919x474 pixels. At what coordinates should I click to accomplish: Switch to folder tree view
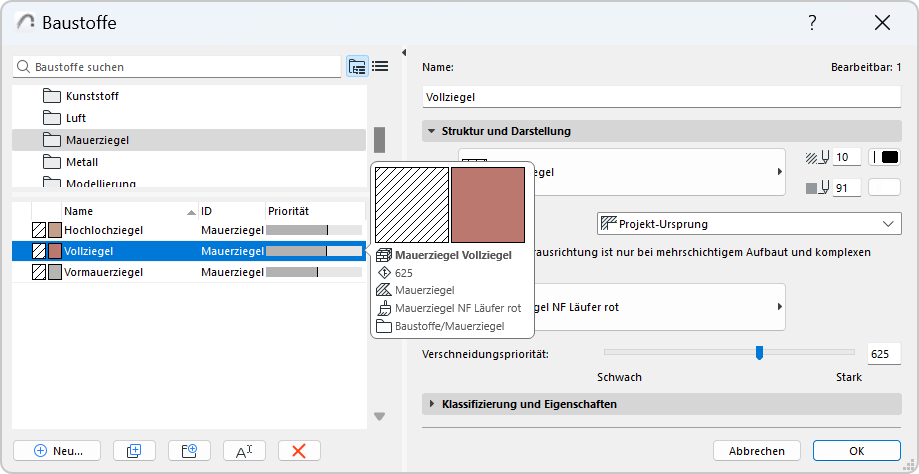tap(357, 67)
